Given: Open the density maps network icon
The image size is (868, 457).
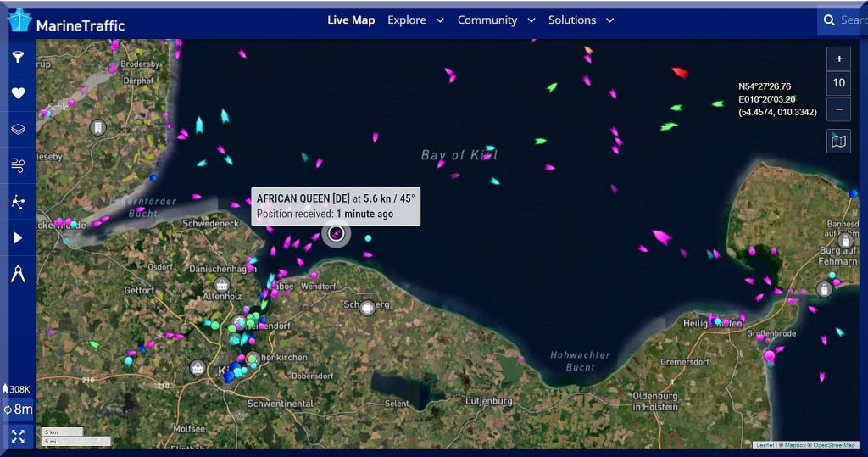Looking at the screenshot, I should [19, 202].
